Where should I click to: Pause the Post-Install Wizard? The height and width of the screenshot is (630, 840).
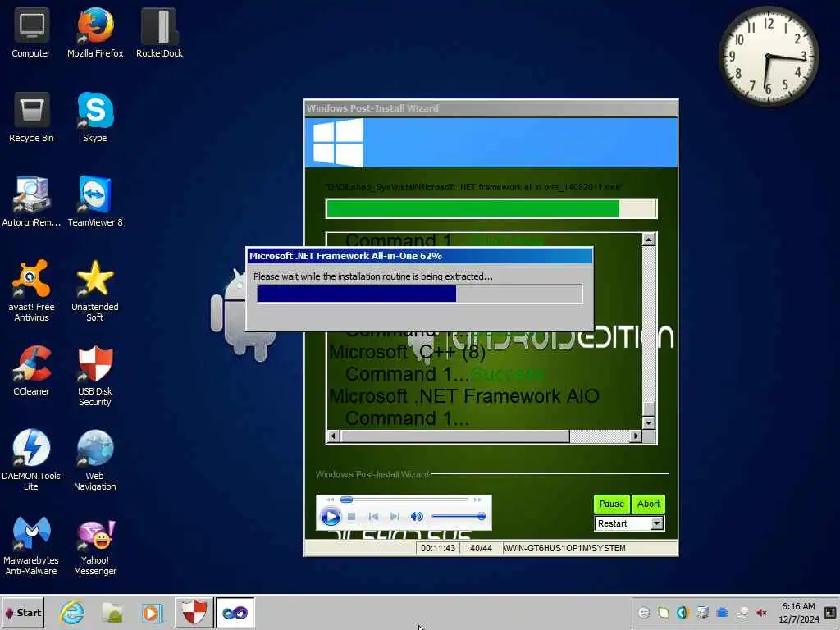(x=611, y=504)
